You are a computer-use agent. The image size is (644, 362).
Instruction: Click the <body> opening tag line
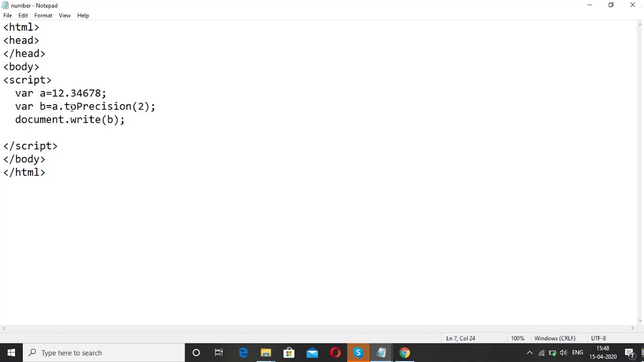pyautogui.click(x=21, y=67)
